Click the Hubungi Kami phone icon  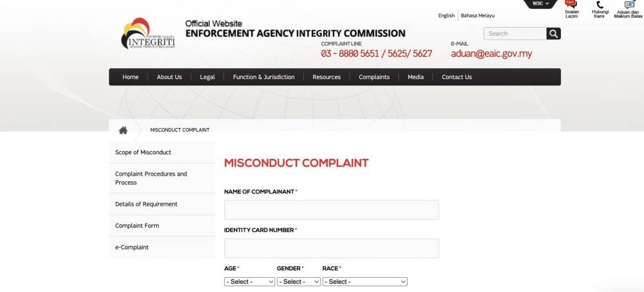[x=600, y=10]
